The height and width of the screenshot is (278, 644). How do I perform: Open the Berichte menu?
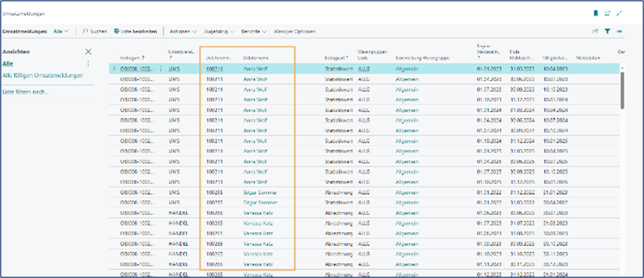[254, 32]
